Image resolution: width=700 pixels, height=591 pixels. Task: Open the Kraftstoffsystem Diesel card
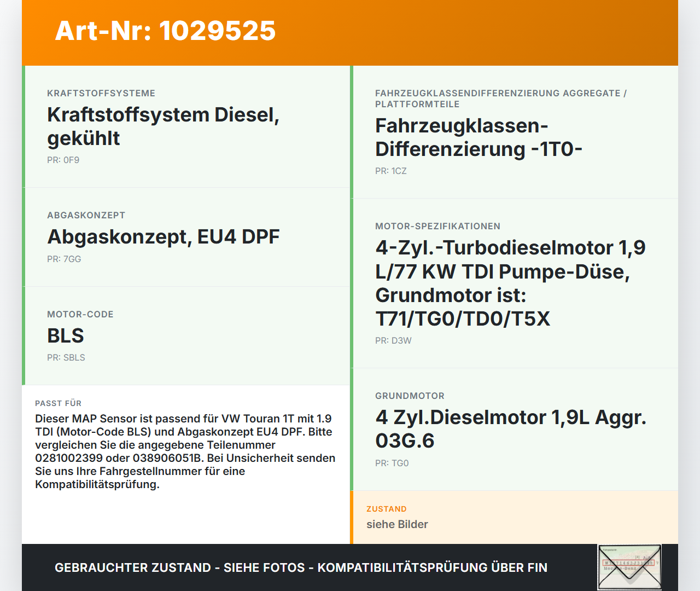(x=186, y=126)
